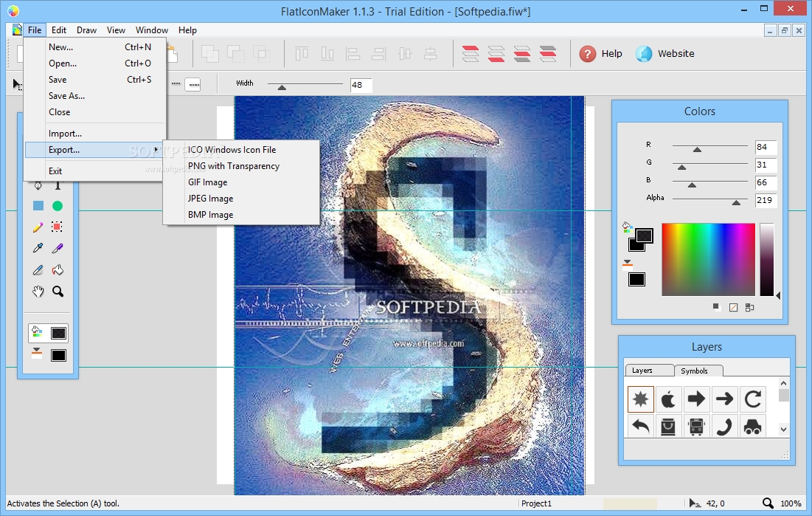Select the paint bucket fill tool
The width and height of the screenshot is (812, 516).
[x=58, y=269]
